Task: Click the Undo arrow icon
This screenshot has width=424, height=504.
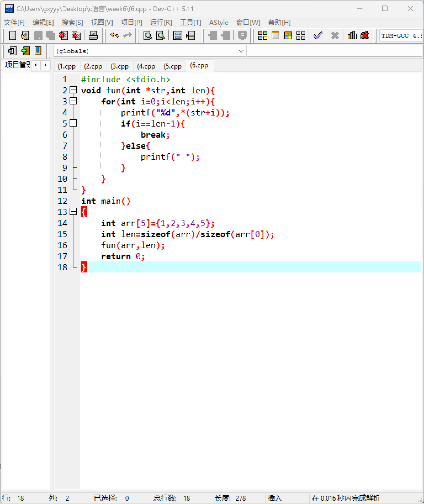Action: (x=115, y=35)
